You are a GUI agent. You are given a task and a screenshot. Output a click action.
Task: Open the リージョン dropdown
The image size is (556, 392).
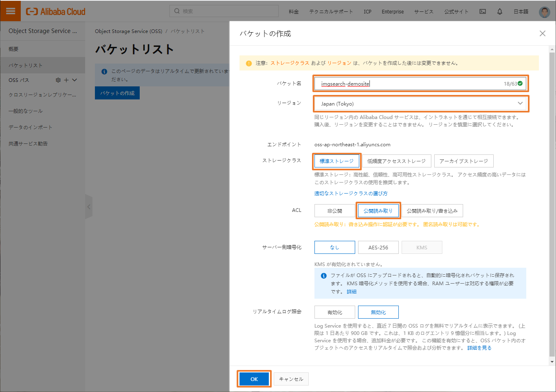pos(421,104)
